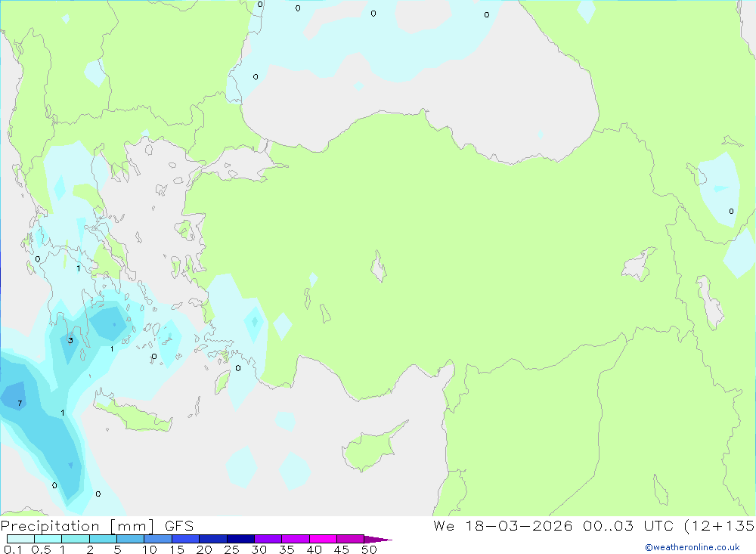Viewport: 756px width, 554px height.
Task: Click the 10–15 mm blue legend swatch
Action: [x=158, y=539]
